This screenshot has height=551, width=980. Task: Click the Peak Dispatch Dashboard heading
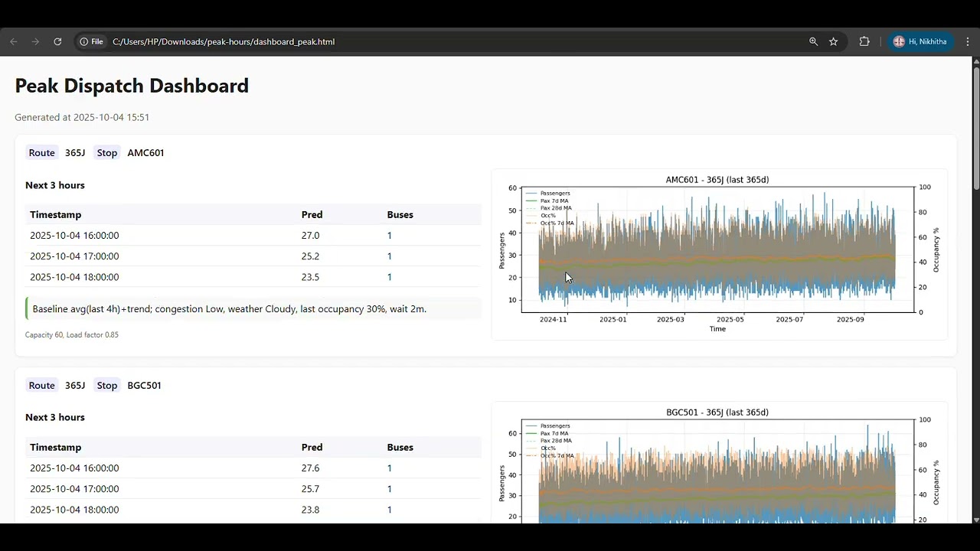coord(132,86)
